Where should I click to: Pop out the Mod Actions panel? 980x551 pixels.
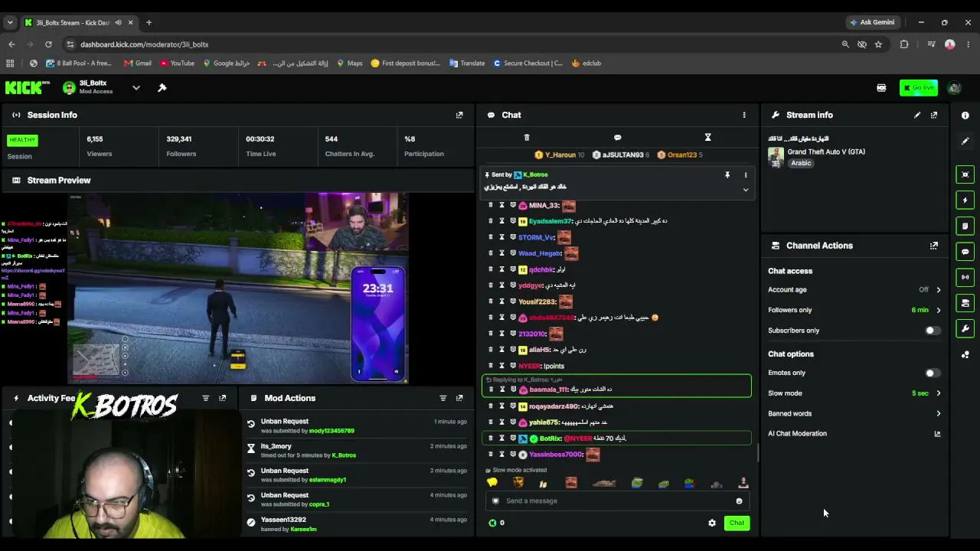click(459, 398)
